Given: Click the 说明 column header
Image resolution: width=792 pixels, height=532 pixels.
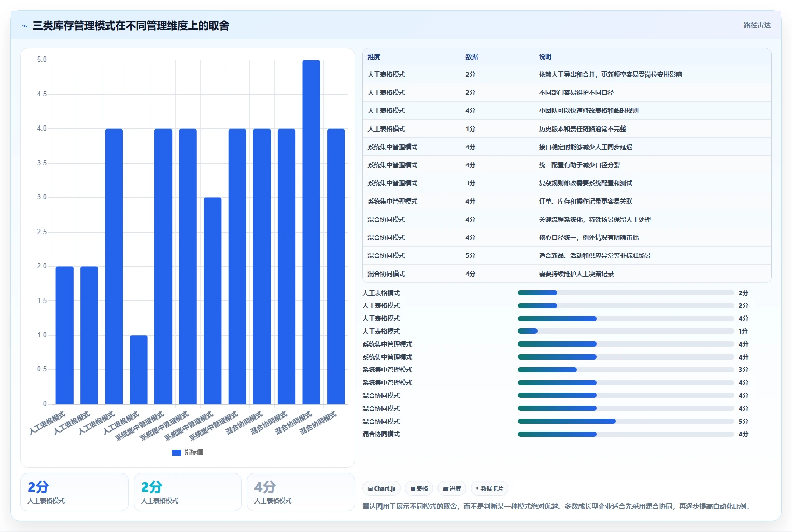Looking at the screenshot, I should point(545,57).
